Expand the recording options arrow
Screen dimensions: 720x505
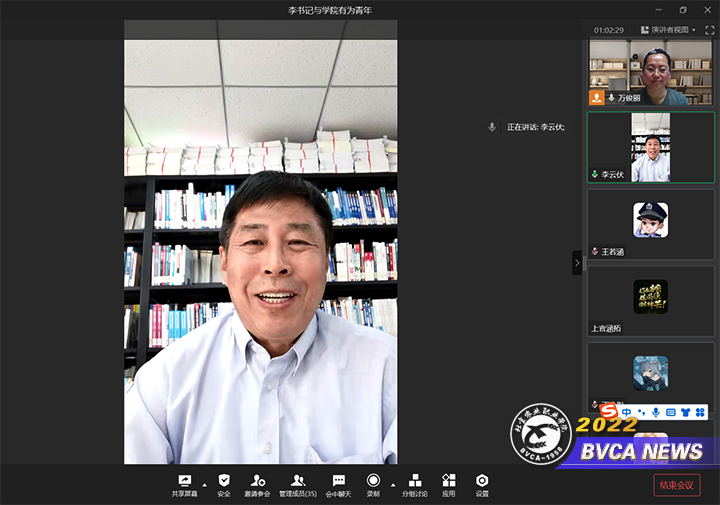tap(392, 485)
